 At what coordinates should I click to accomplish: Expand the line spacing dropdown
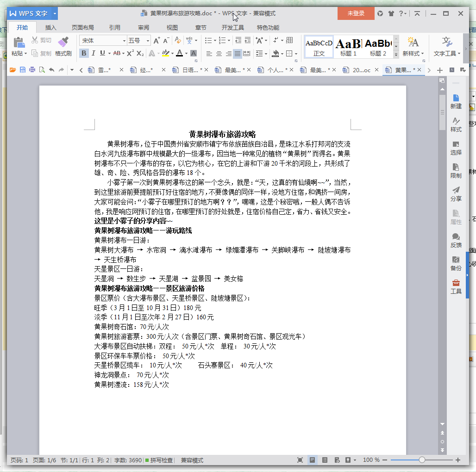[x=266, y=54]
